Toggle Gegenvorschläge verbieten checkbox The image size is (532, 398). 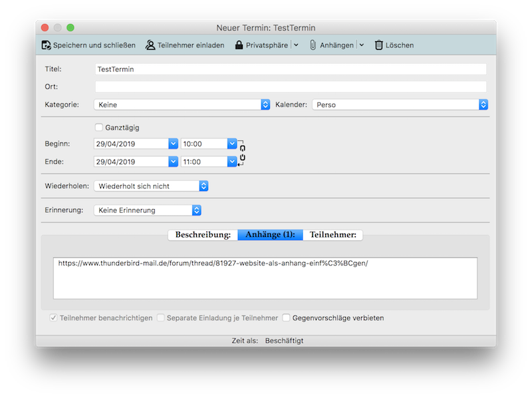pyautogui.click(x=287, y=318)
